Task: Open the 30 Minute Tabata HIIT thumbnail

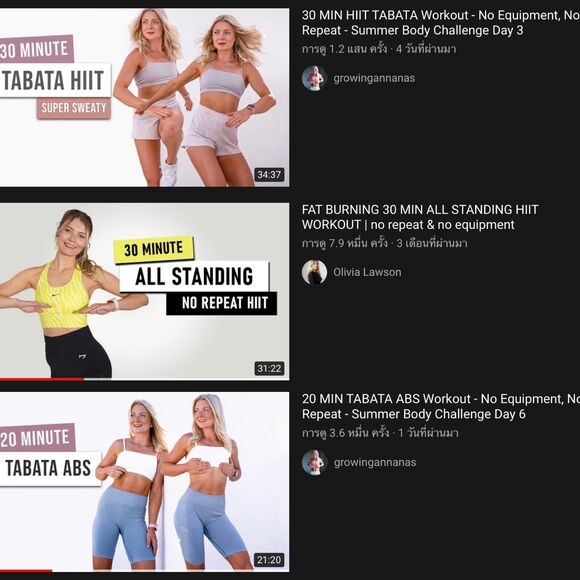Action: (144, 97)
